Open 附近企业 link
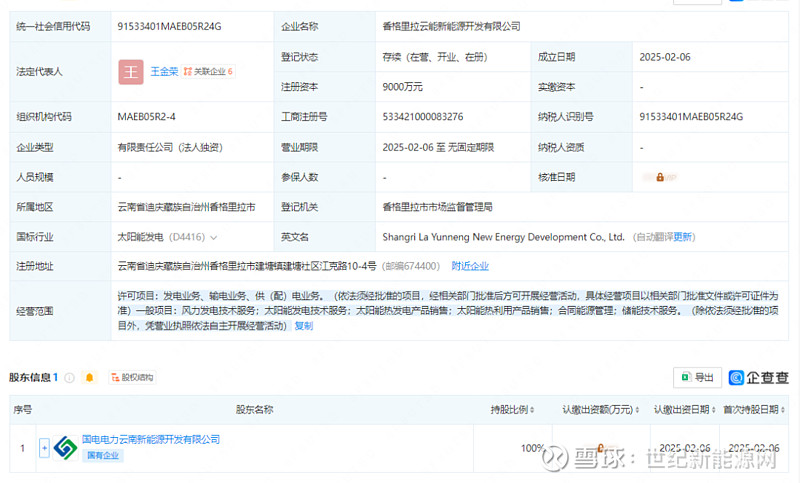The width and height of the screenshot is (800, 483). [x=470, y=266]
